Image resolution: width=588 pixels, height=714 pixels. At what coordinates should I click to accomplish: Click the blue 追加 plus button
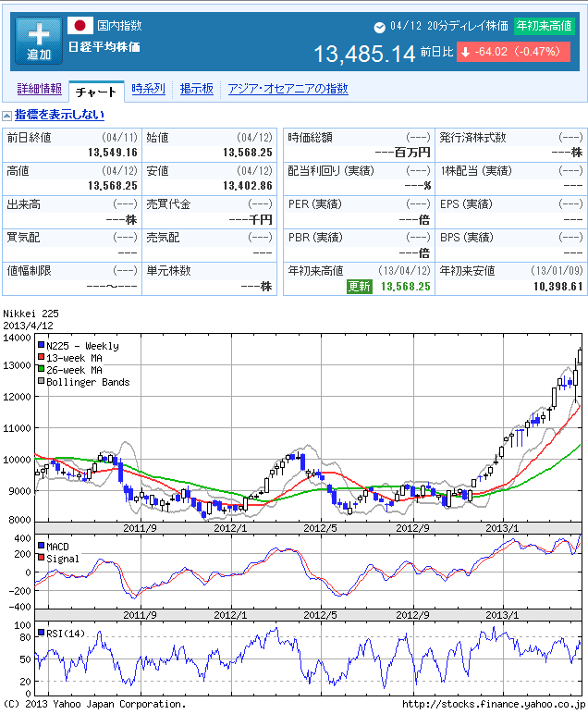click(x=39, y=42)
